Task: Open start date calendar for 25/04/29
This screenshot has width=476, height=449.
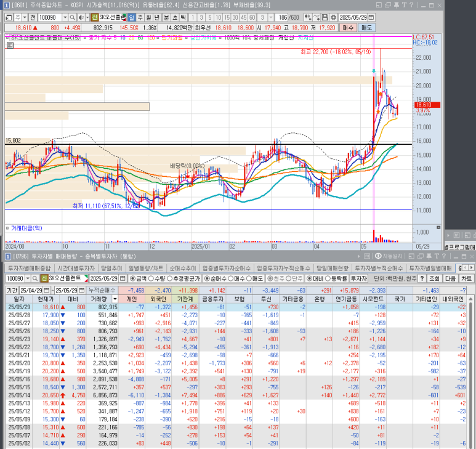Action: point(46,291)
